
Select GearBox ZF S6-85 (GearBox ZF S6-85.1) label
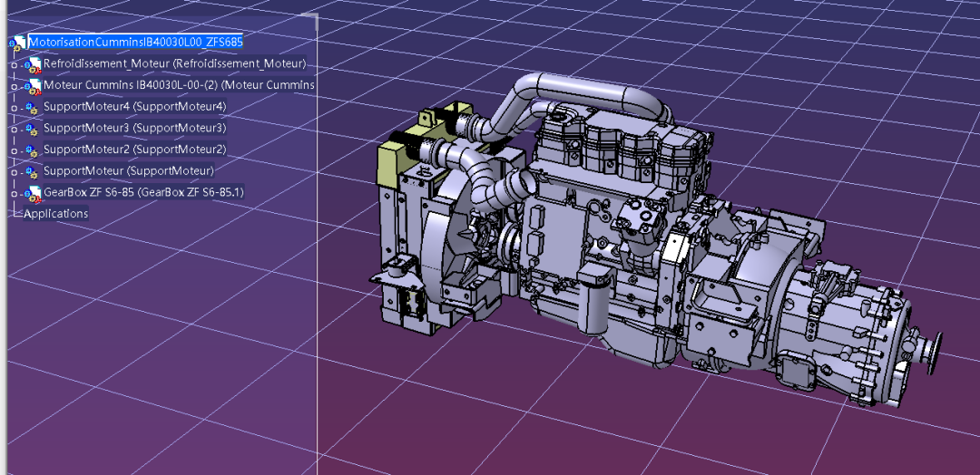pos(143,192)
